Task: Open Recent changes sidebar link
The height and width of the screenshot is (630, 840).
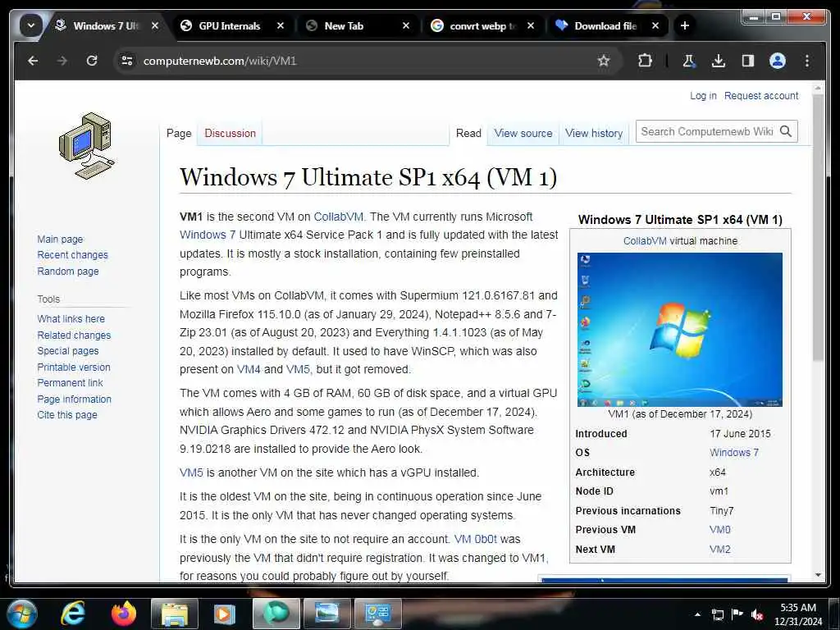Action: [72, 255]
